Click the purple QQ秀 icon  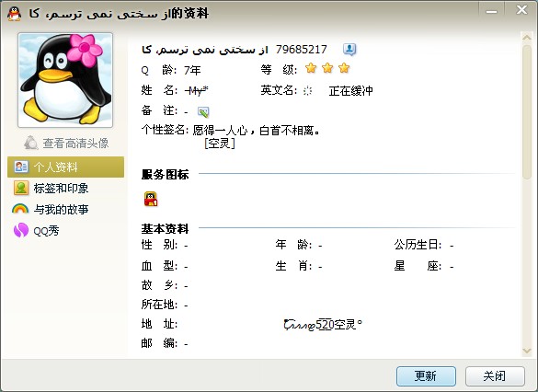21,230
